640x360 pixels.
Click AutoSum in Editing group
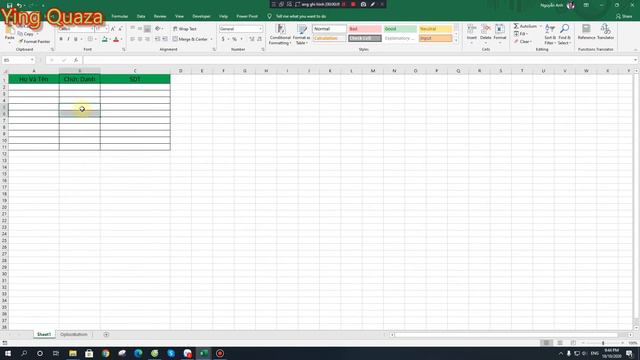pos(525,26)
